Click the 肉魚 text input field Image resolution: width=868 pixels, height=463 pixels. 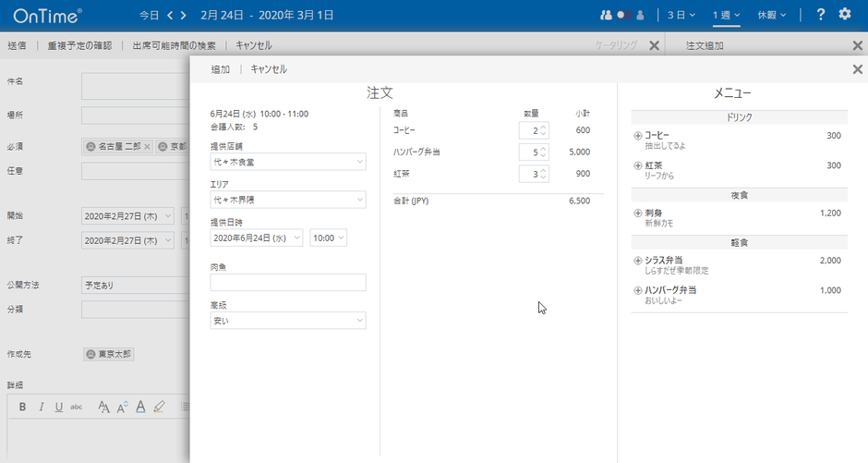288,283
